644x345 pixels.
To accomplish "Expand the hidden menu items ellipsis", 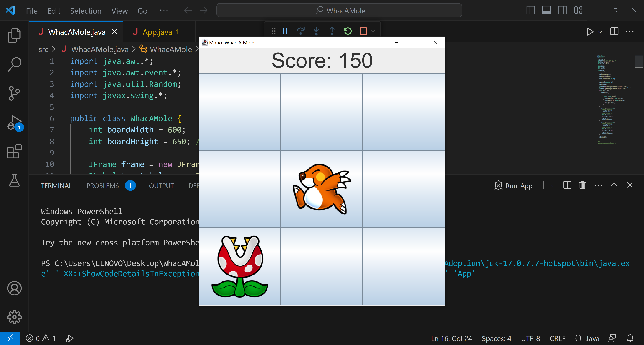I will pyautogui.click(x=164, y=10).
